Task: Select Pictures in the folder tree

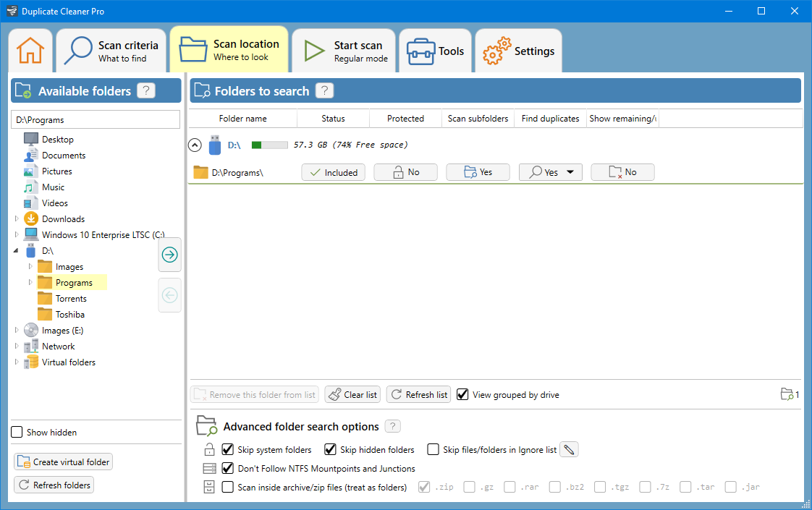Action: (x=57, y=171)
